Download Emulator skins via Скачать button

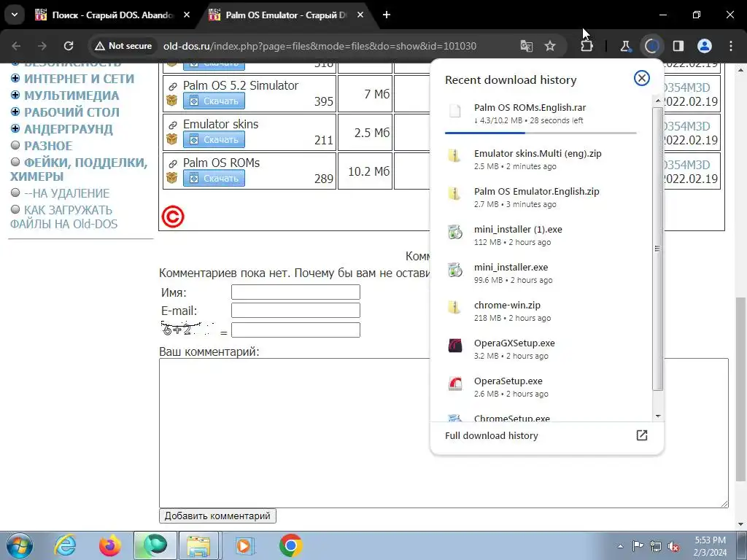[214, 139]
